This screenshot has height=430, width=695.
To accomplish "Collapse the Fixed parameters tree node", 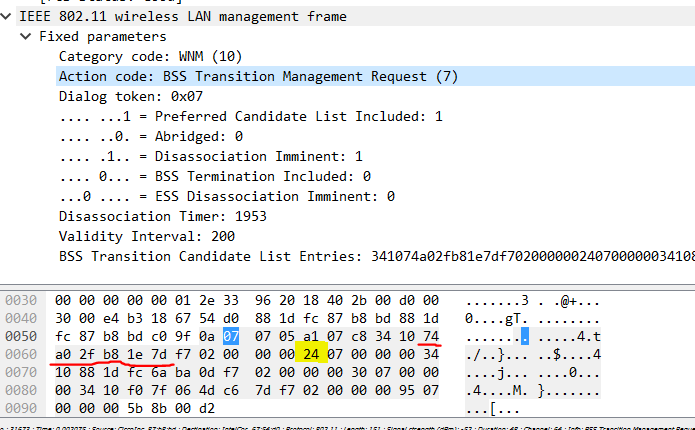I will click(x=26, y=36).
